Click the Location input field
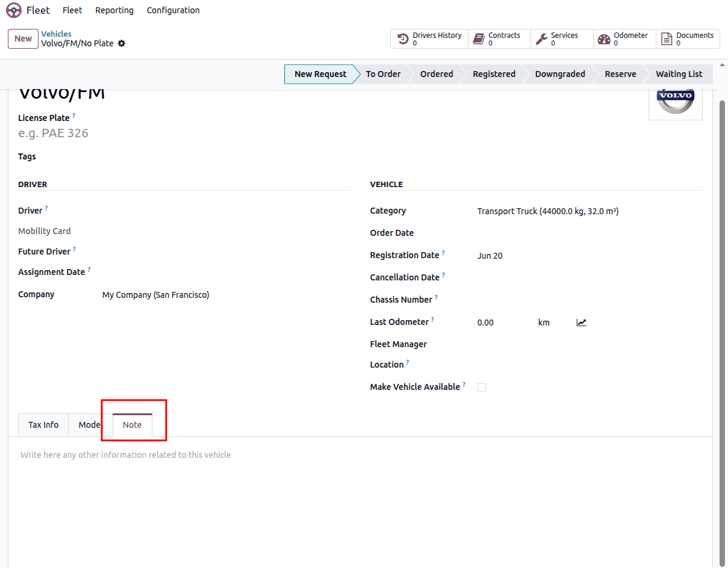Viewport: 728px width, 568px height. point(590,365)
